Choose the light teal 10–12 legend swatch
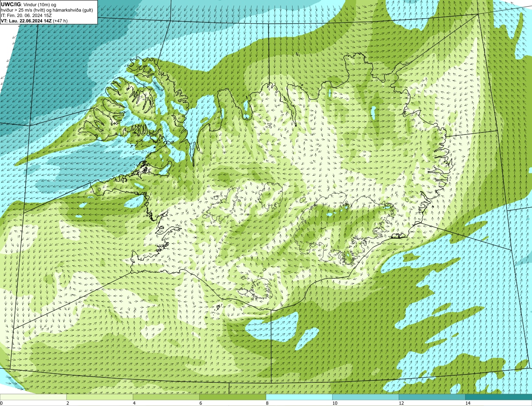 [x=366, y=397]
